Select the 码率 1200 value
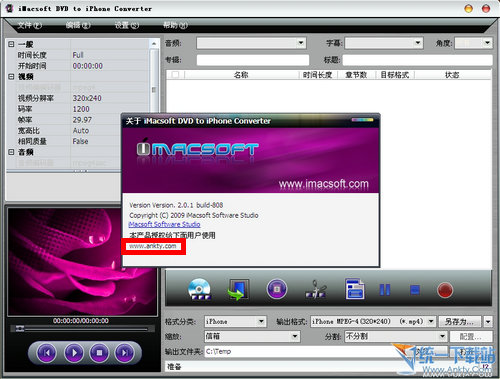Screen dimensions: 500x379 81,109
